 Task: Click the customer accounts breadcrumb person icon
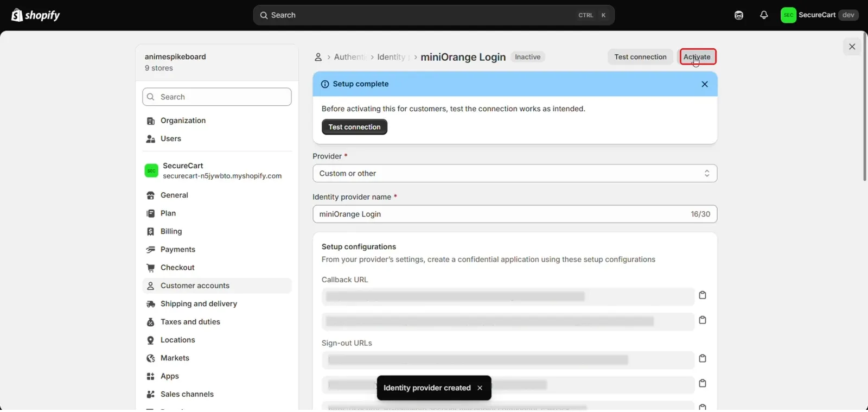(x=318, y=57)
